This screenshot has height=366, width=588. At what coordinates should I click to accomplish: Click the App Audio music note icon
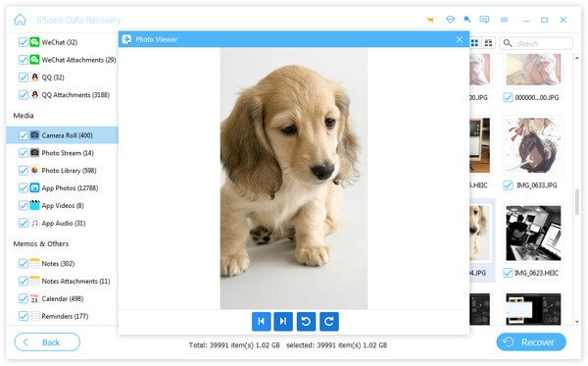coord(34,223)
